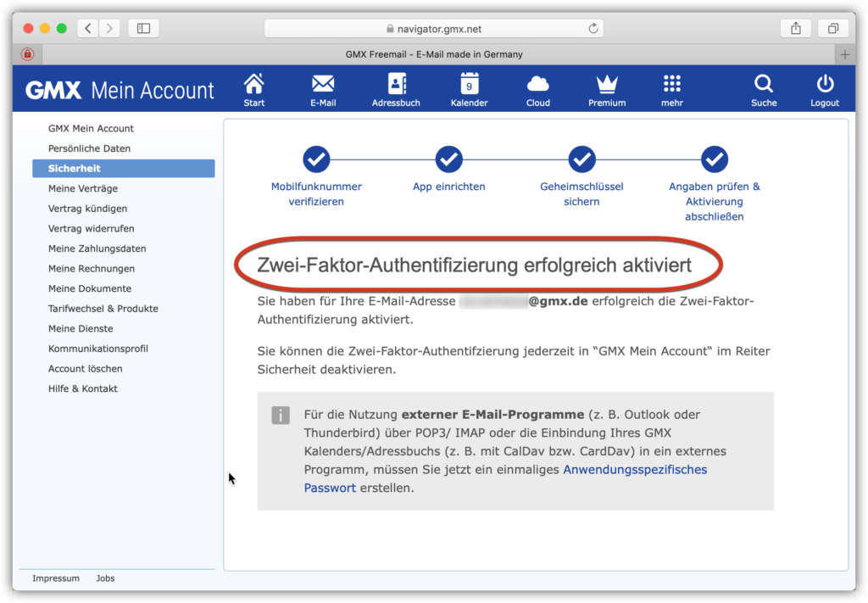Open Meine Verträge in the sidebar
This screenshot has width=868, height=603.
[x=83, y=188]
